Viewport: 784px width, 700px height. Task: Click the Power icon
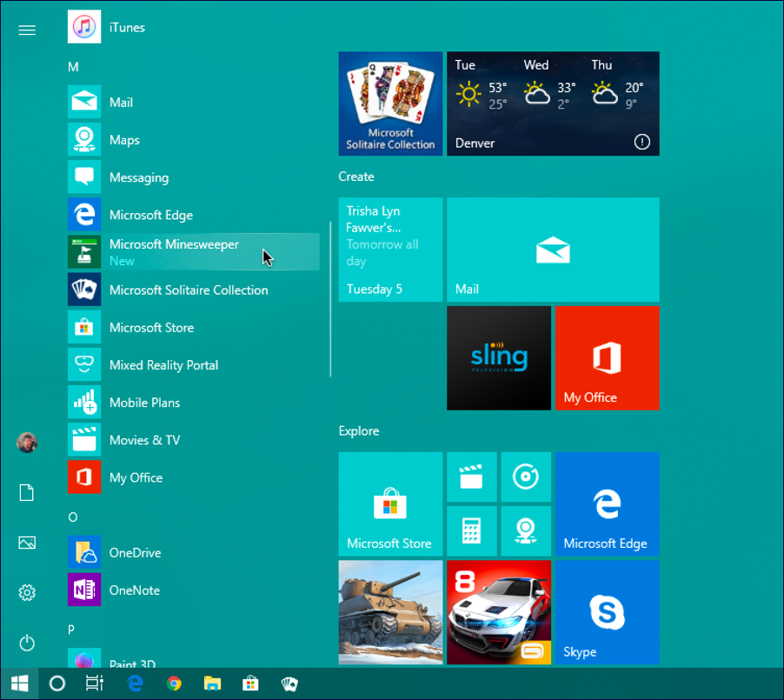pyautogui.click(x=27, y=643)
